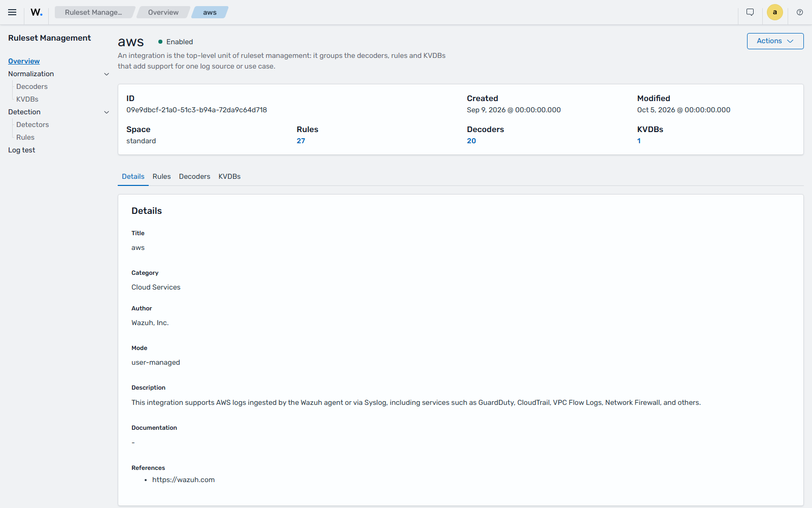Open the notifications feed icon
The width and height of the screenshot is (812, 508).
click(x=750, y=12)
